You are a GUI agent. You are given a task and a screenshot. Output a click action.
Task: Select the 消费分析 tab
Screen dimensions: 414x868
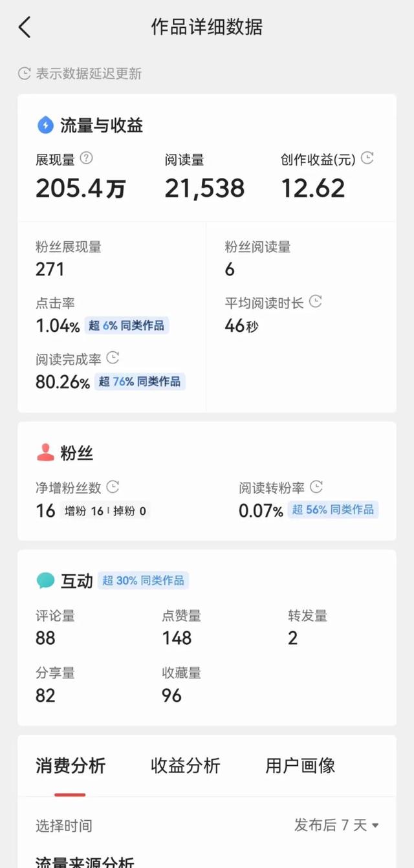coord(71,766)
